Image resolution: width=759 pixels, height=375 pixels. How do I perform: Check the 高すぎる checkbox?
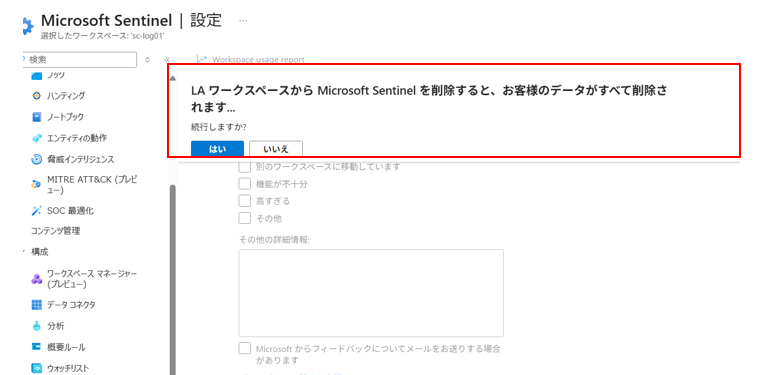[244, 201]
